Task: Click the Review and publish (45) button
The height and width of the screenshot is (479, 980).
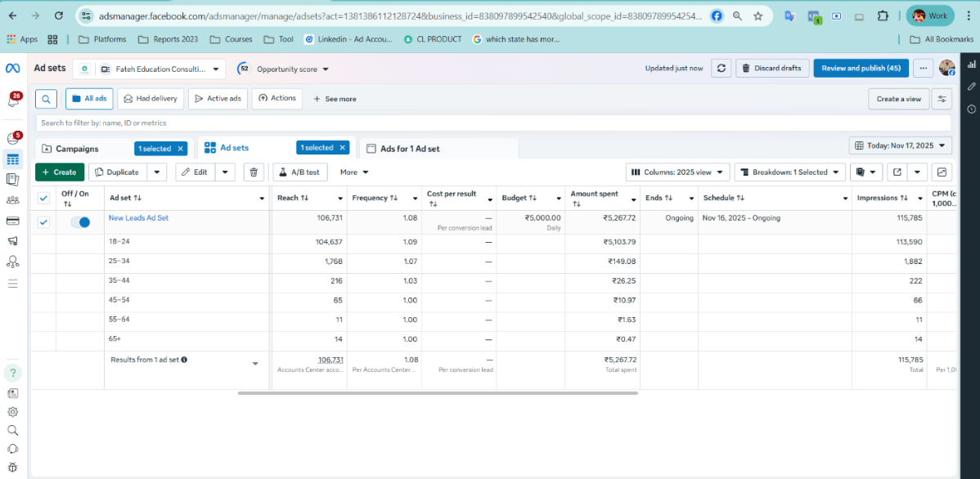Action: 861,69
